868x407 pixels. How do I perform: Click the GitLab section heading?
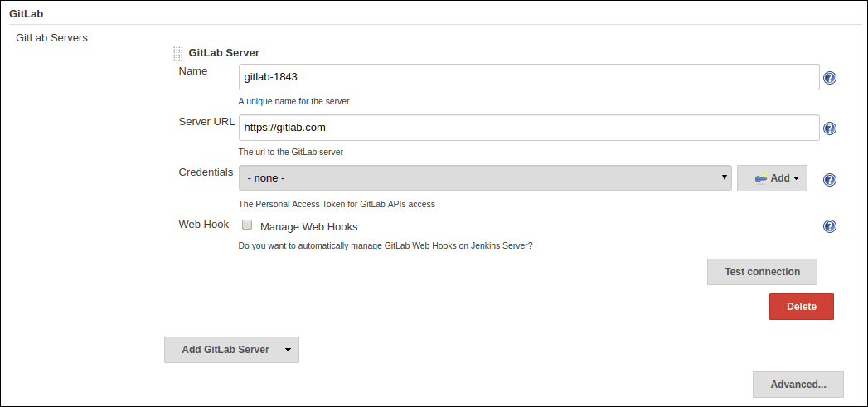(26, 13)
